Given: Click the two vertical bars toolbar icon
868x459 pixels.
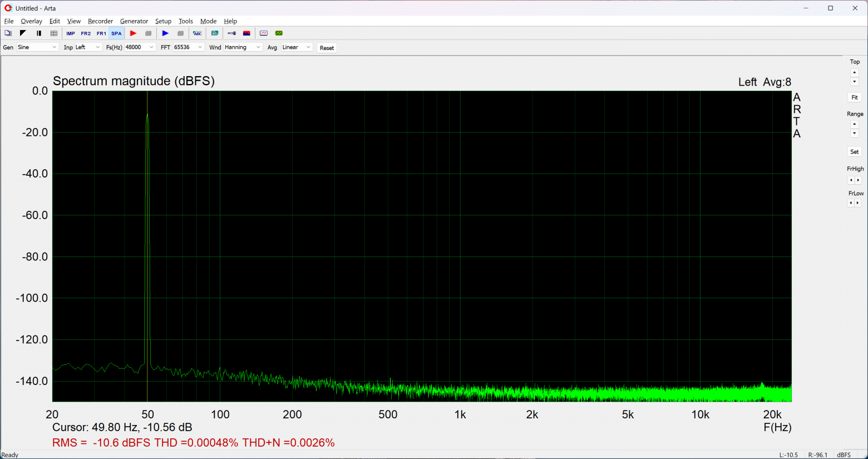Looking at the screenshot, I should (38, 33).
